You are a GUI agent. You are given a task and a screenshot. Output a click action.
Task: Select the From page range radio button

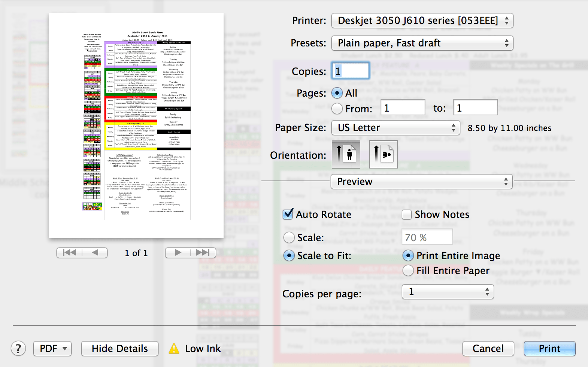pos(337,109)
